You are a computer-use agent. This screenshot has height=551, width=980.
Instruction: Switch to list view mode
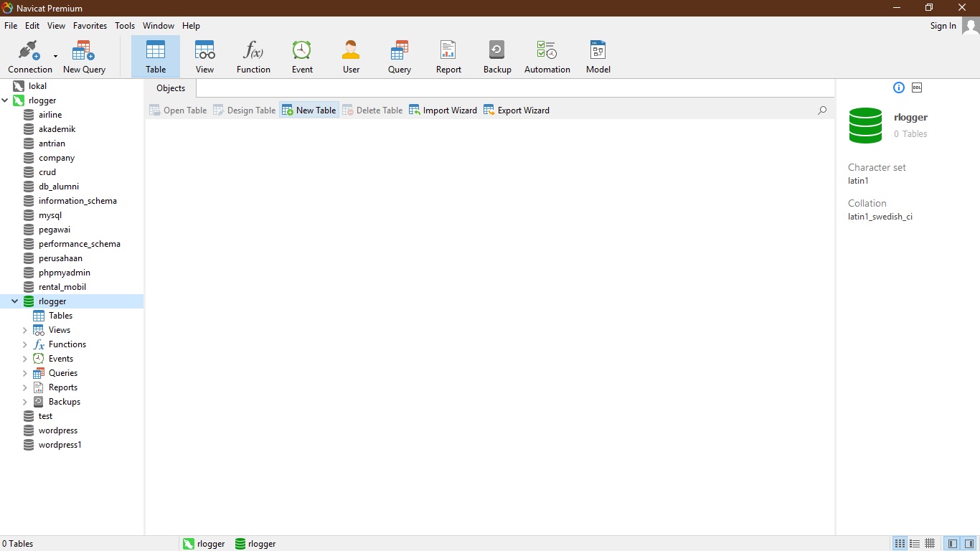[915, 544]
